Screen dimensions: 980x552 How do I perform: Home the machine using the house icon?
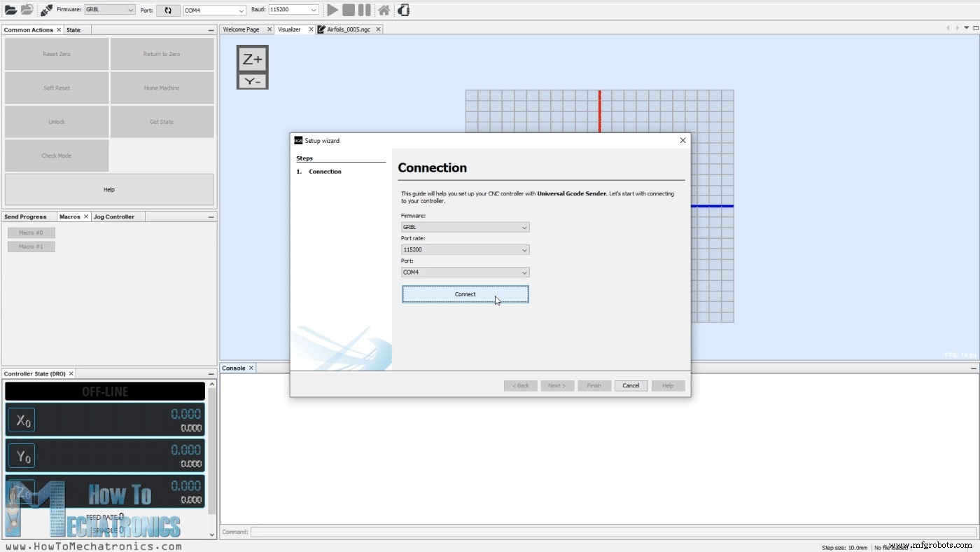click(x=383, y=9)
